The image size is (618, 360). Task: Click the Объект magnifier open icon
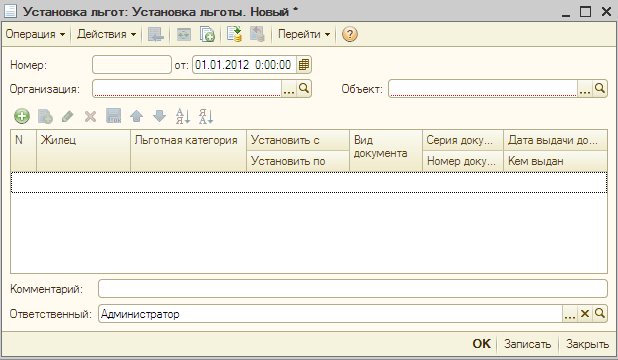pos(600,89)
